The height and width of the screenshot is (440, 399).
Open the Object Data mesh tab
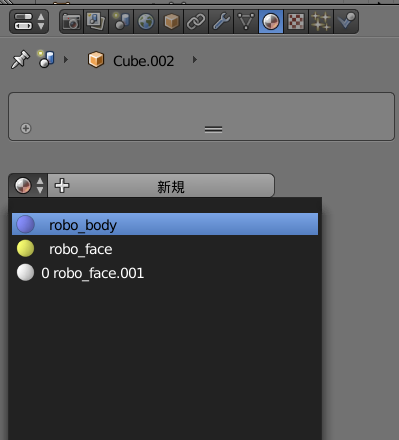tap(246, 22)
